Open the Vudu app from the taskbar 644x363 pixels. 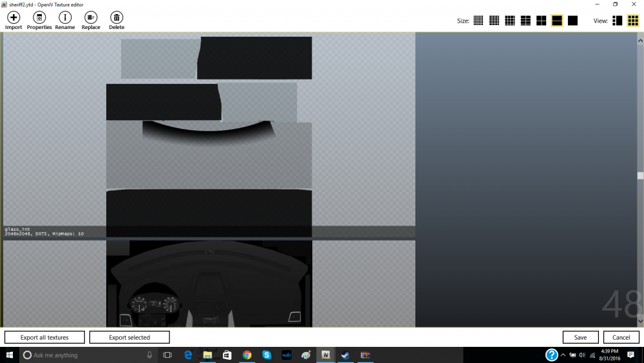pos(287,355)
